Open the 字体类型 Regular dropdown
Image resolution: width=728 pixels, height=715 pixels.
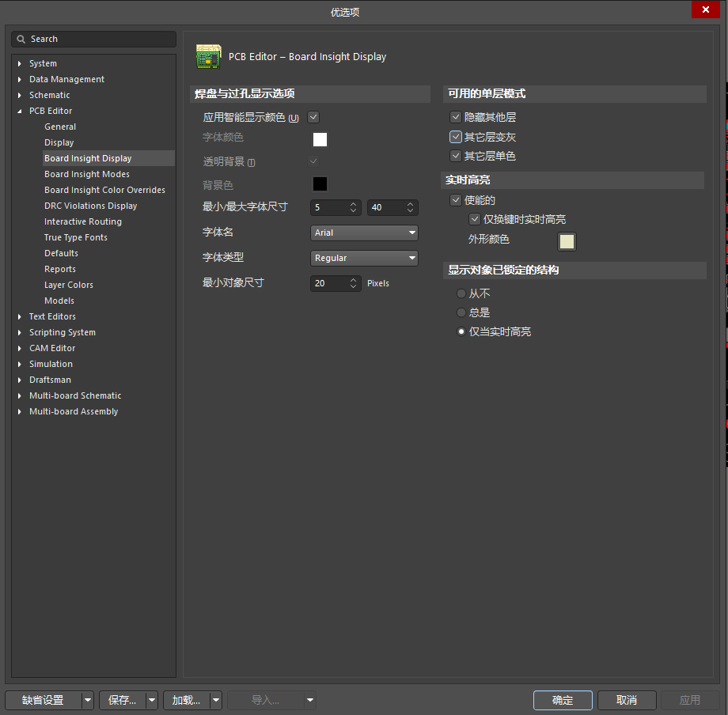[364, 258]
